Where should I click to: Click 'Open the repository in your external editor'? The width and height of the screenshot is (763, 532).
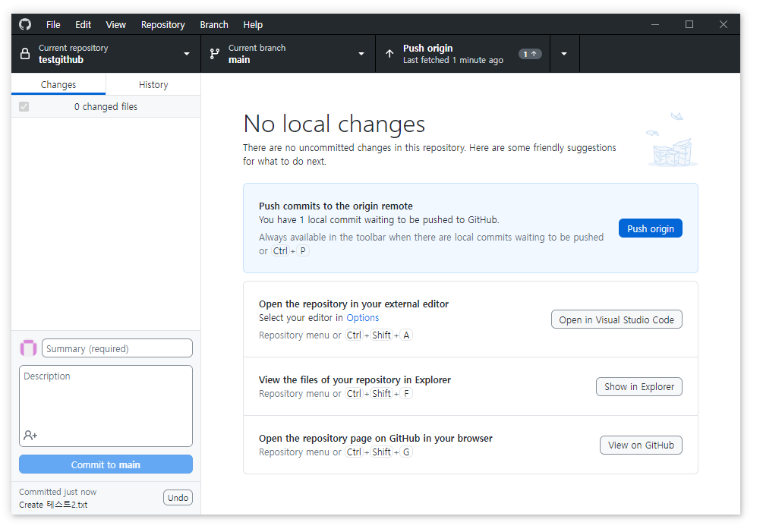click(354, 304)
